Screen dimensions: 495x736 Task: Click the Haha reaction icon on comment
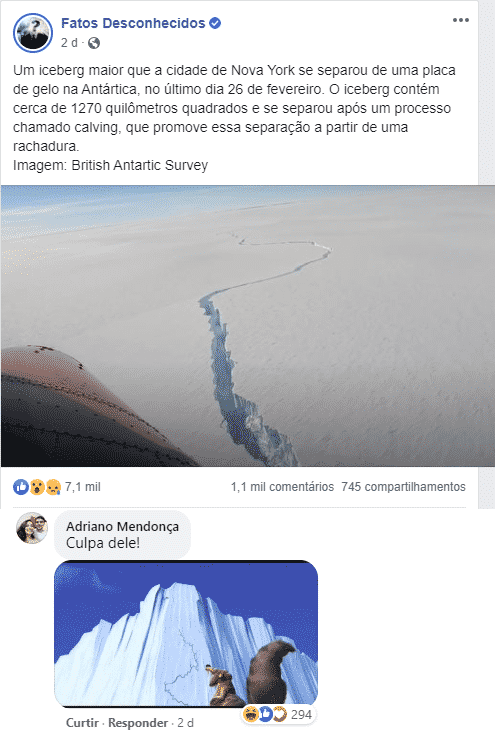click(x=251, y=714)
